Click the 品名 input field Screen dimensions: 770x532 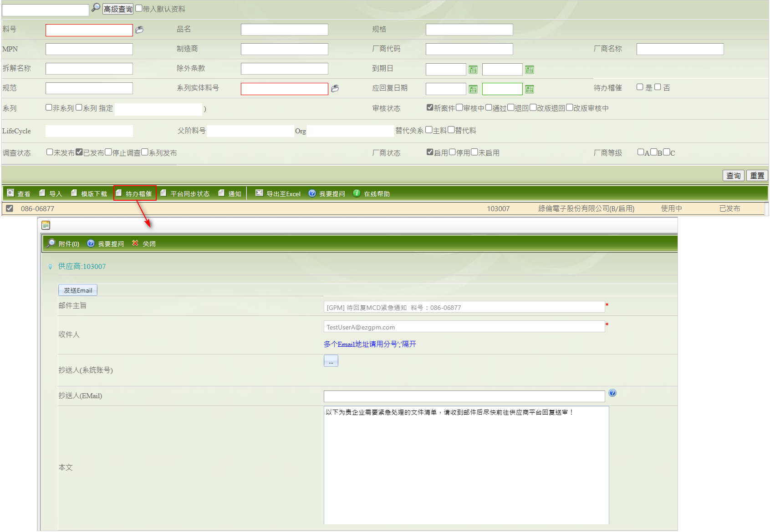pyautogui.click(x=285, y=30)
